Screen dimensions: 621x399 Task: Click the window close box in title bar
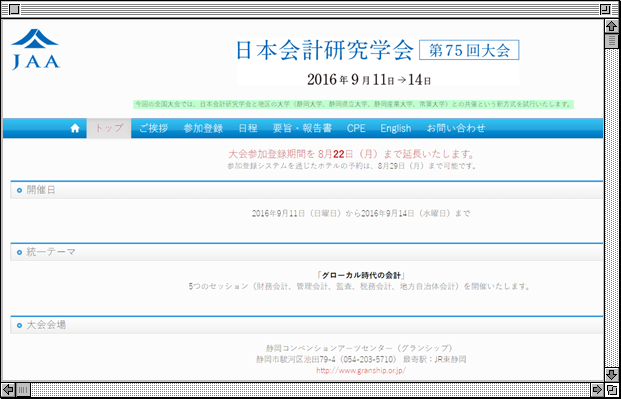pos(14,9)
